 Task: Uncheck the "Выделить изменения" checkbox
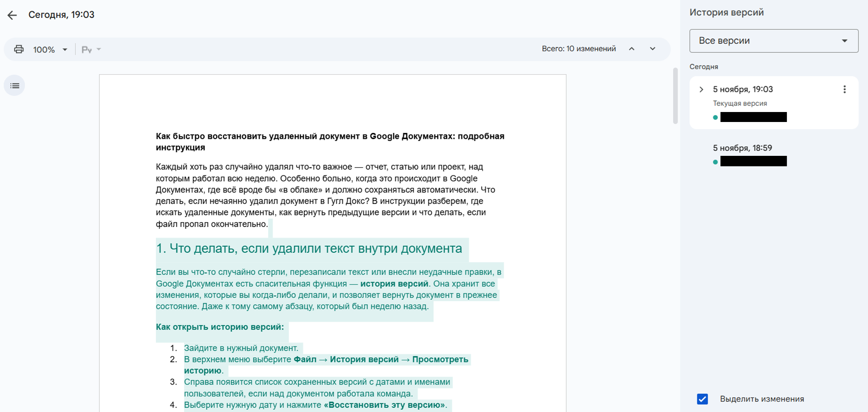pyautogui.click(x=702, y=399)
